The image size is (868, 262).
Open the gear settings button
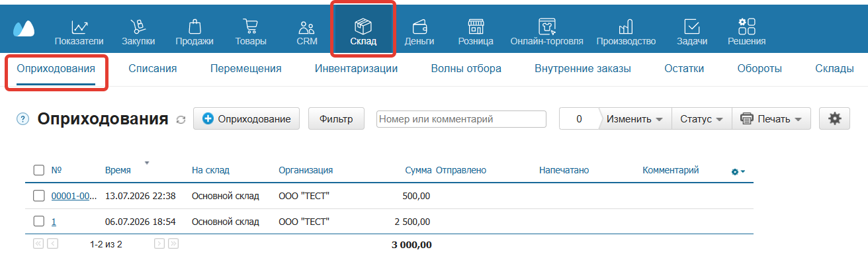pos(835,119)
